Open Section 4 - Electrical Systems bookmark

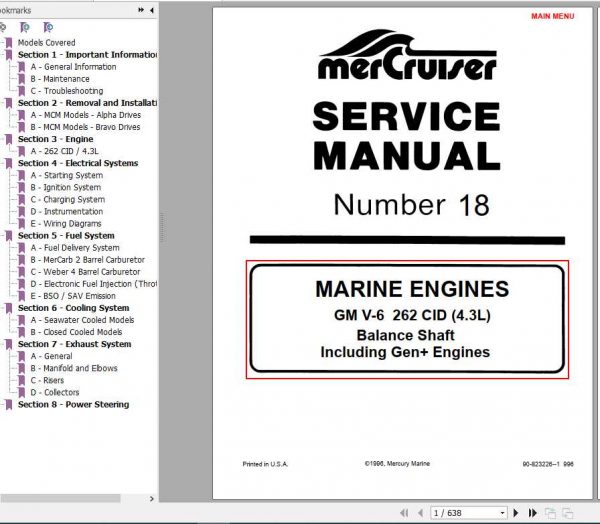click(x=78, y=163)
